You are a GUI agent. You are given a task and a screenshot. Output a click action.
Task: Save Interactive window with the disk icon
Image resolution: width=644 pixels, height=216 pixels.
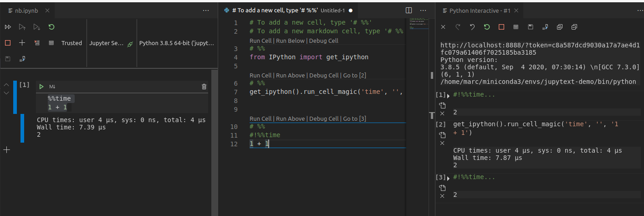tap(531, 27)
